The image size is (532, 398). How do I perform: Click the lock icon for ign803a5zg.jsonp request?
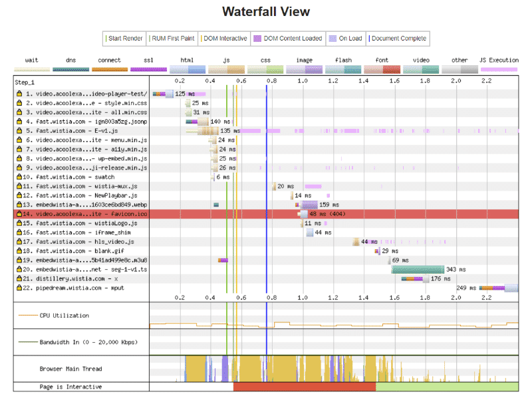(19, 122)
